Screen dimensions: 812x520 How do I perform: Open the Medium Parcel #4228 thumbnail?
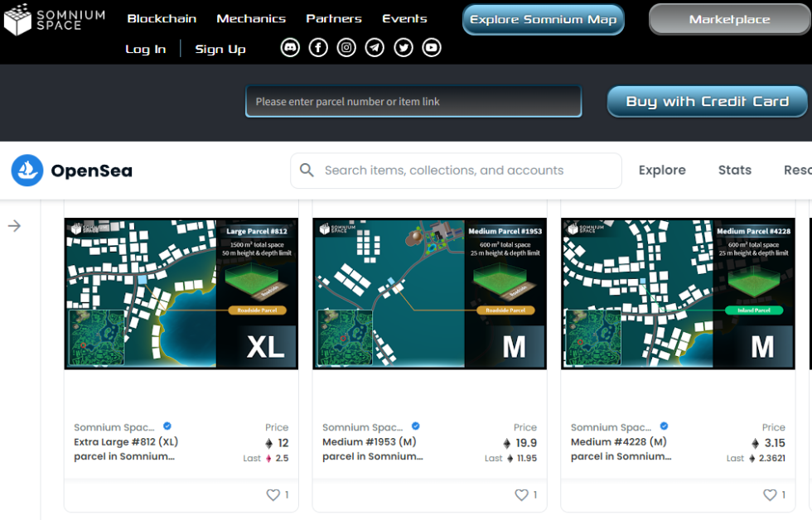click(678, 293)
